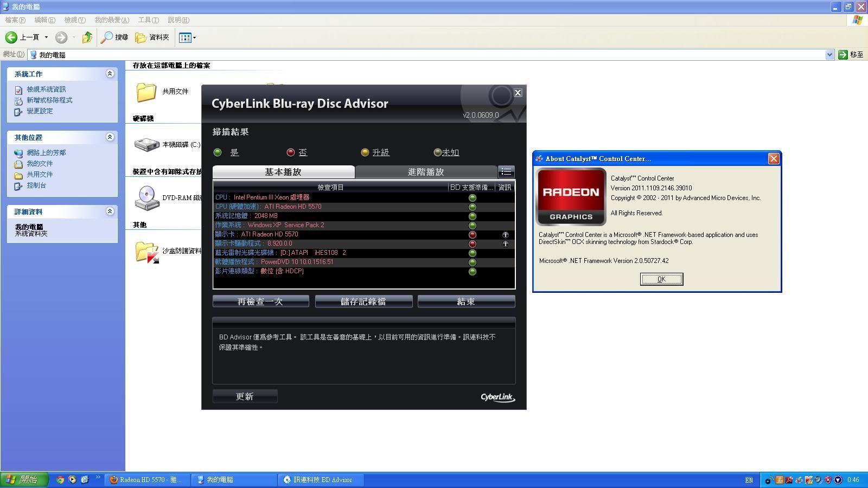Viewport: 868px width, 488px height.
Task: Open 變更設定 link
Action: (40, 111)
